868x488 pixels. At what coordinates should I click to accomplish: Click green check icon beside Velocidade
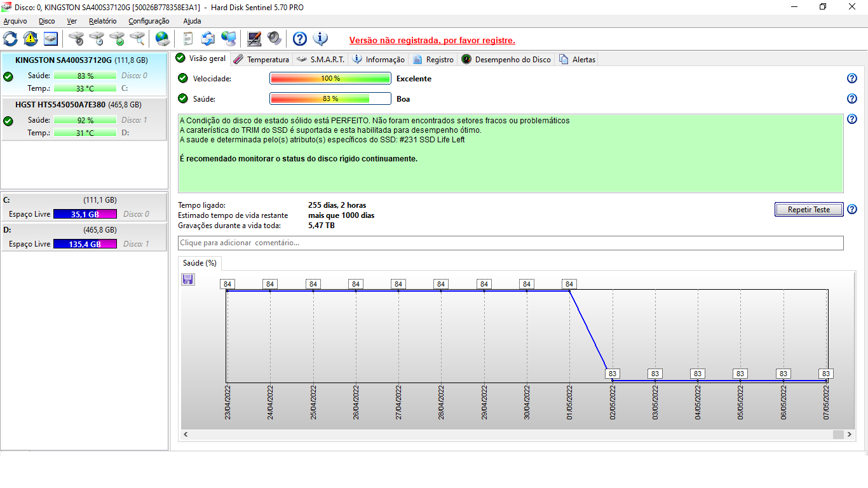(183, 78)
